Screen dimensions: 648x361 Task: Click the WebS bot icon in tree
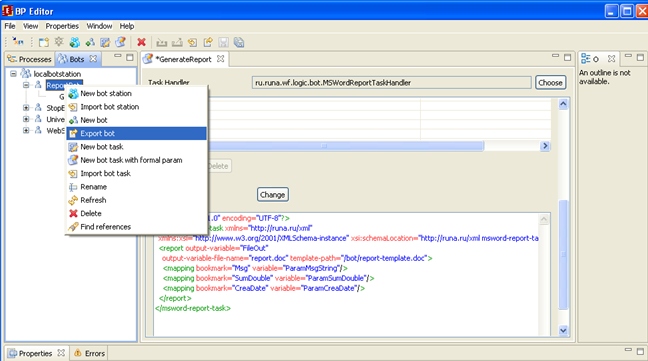pos(38,130)
